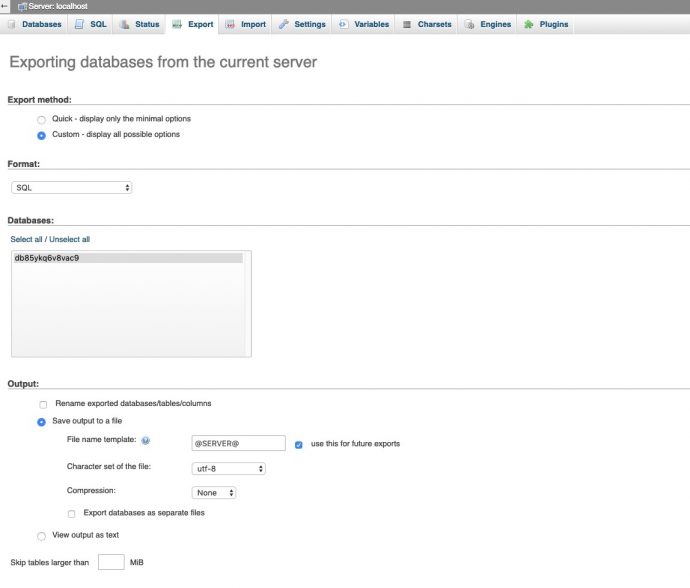Open the Databases tab
Image resolution: width=690 pixels, height=588 pixels.
coord(35,24)
